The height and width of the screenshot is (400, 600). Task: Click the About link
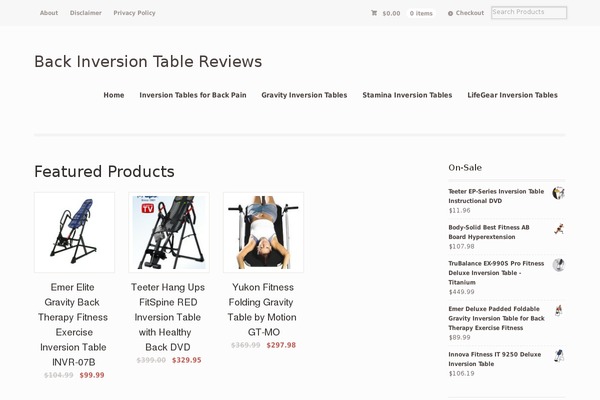pyautogui.click(x=49, y=13)
